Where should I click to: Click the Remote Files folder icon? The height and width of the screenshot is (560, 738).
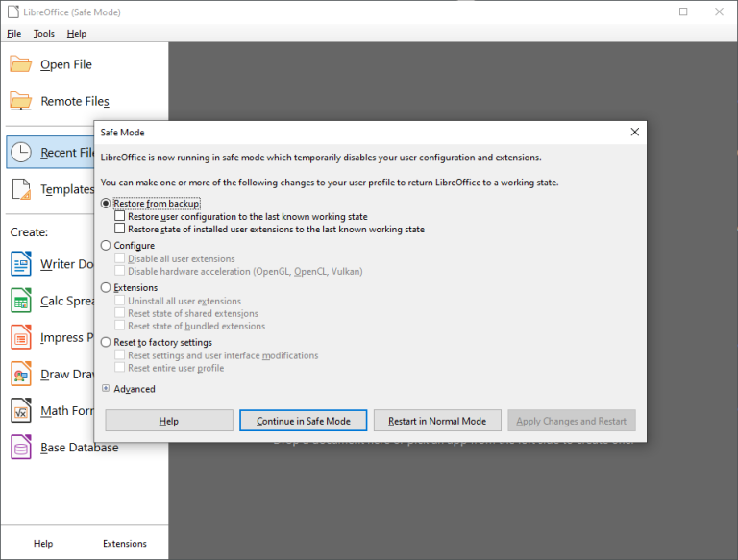(x=21, y=101)
